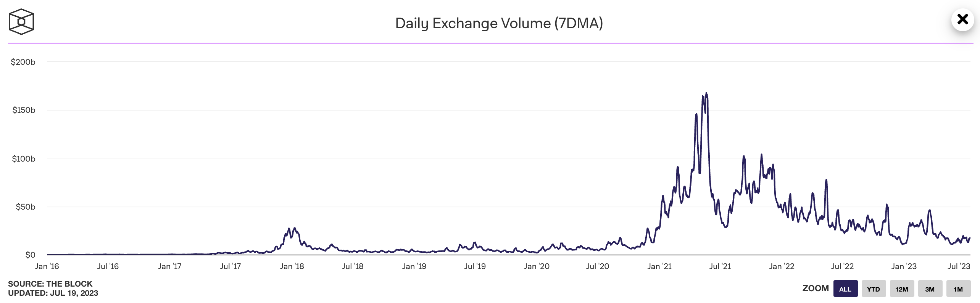Click the ZOOM label

point(816,289)
